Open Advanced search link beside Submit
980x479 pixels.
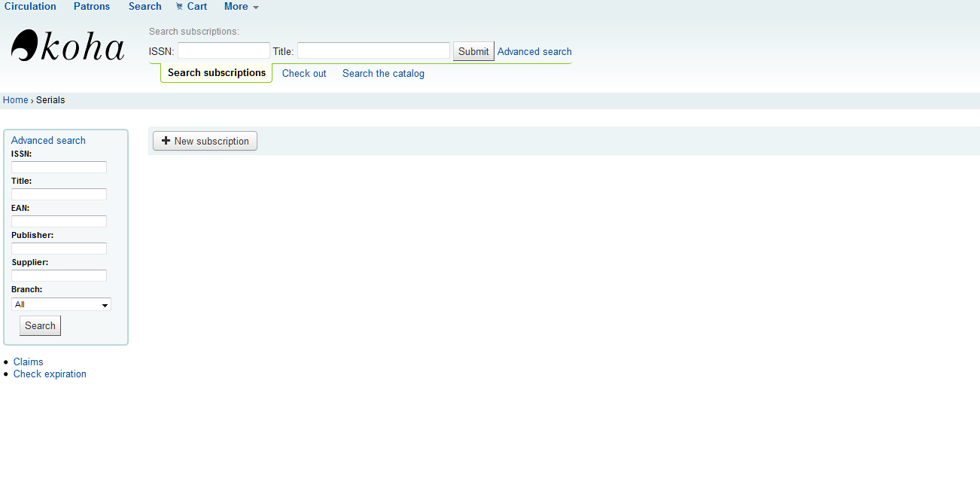pyautogui.click(x=534, y=51)
